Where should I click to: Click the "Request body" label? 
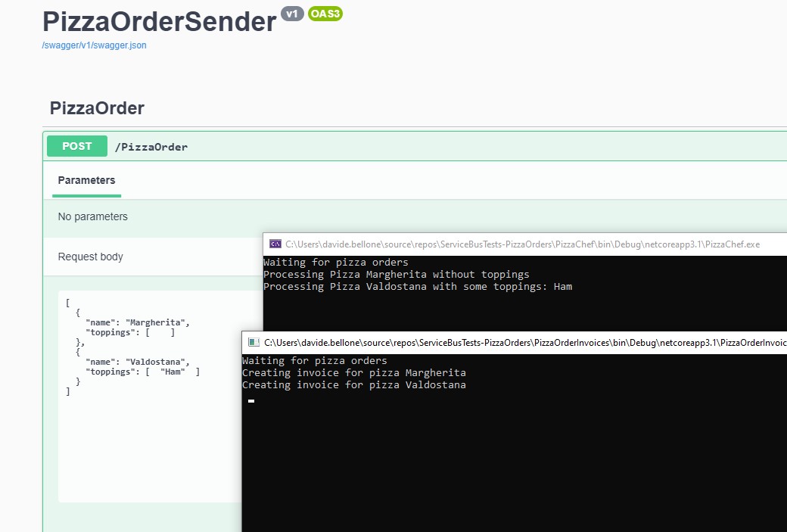(x=91, y=257)
